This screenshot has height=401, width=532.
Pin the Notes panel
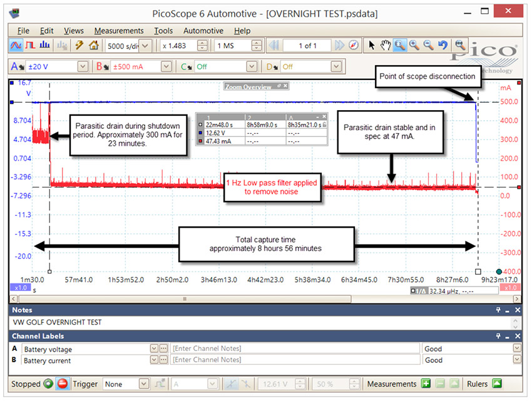(498, 310)
